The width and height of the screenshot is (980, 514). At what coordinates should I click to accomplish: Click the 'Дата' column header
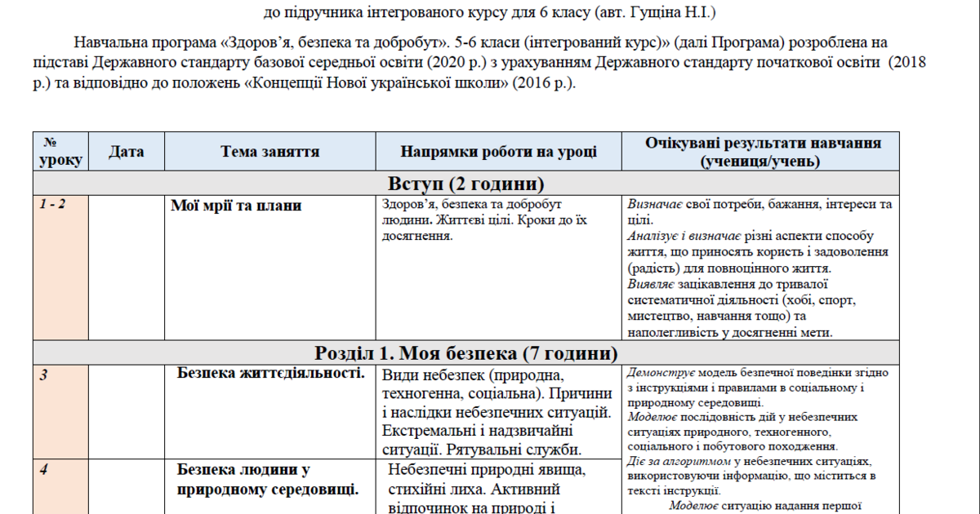pos(127,150)
